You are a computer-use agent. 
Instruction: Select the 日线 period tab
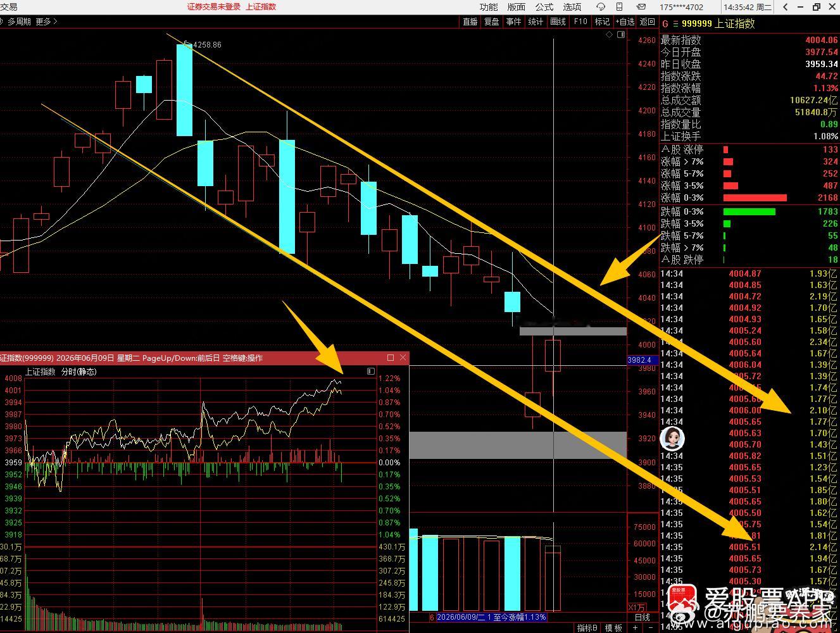pos(642,617)
